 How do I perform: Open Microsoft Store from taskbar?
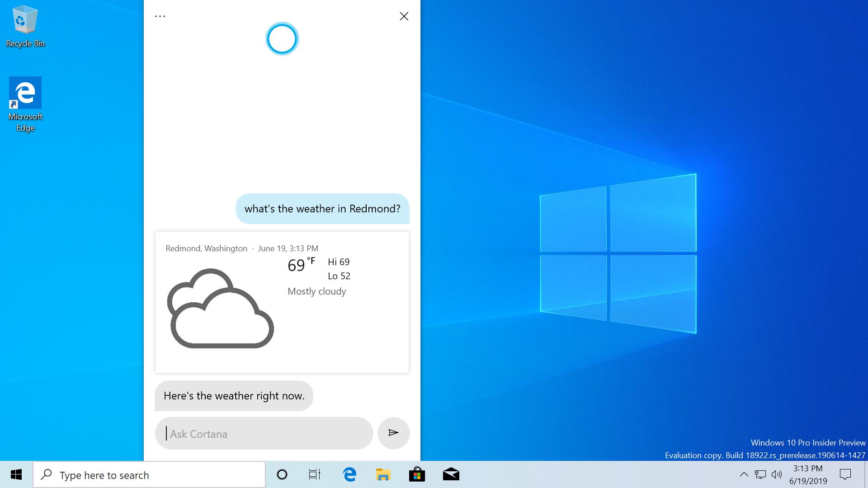pos(417,474)
